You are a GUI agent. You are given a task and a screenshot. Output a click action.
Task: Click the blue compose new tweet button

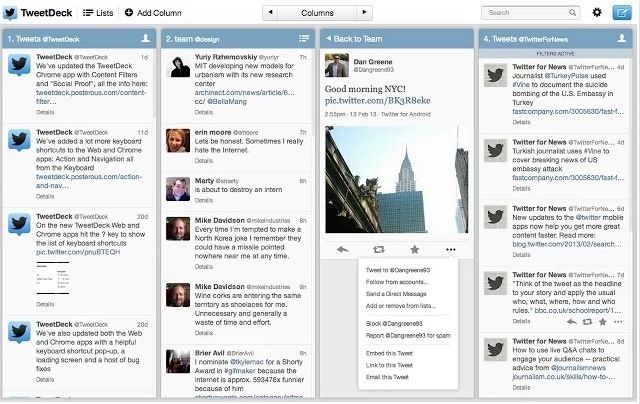pyautogui.click(x=622, y=13)
